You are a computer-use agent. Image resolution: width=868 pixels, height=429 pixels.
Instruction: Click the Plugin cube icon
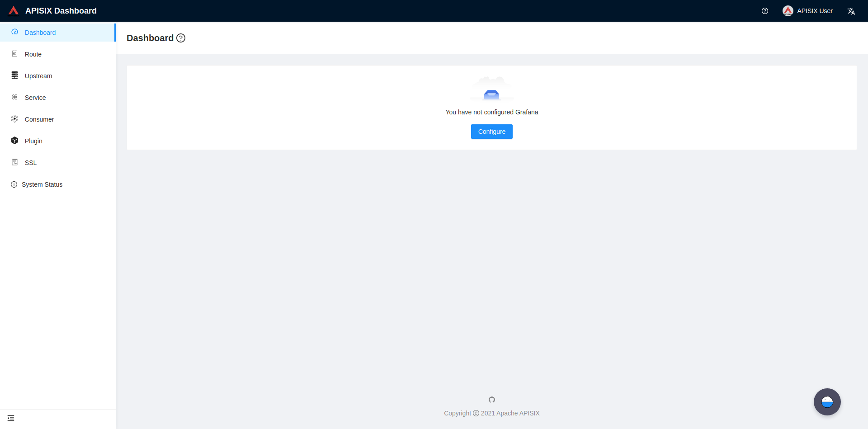15,141
